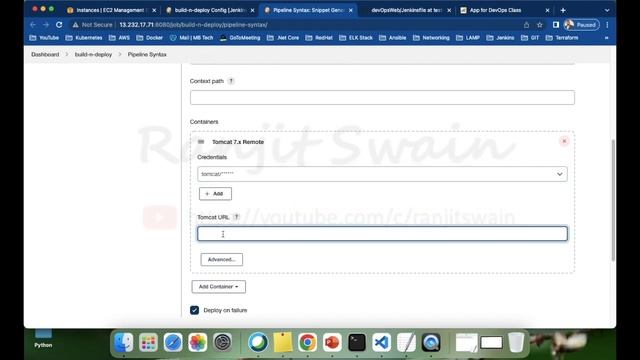
Task: Open the Ansible bookmark folder
Action: (x=393, y=38)
